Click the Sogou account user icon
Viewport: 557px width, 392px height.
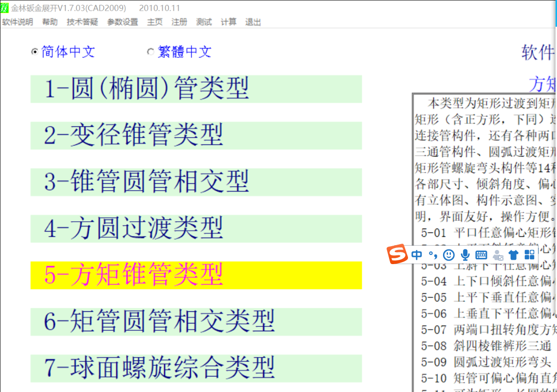tap(498, 255)
